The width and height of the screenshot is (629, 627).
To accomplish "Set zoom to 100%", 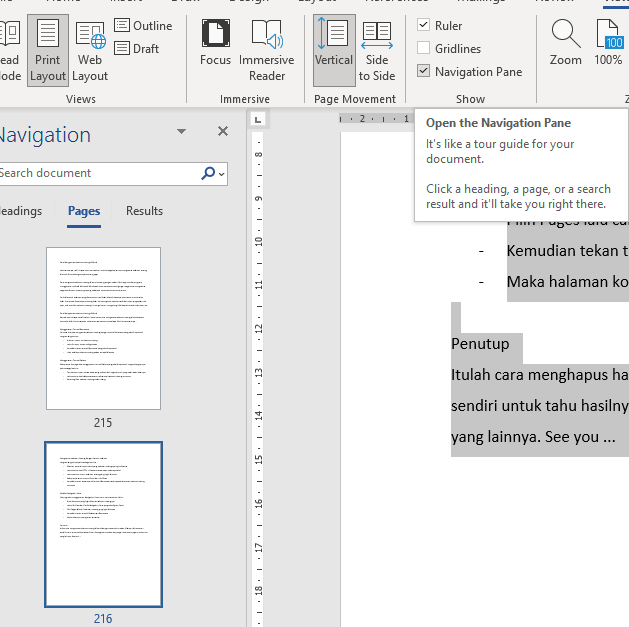I will click(609, 43).
